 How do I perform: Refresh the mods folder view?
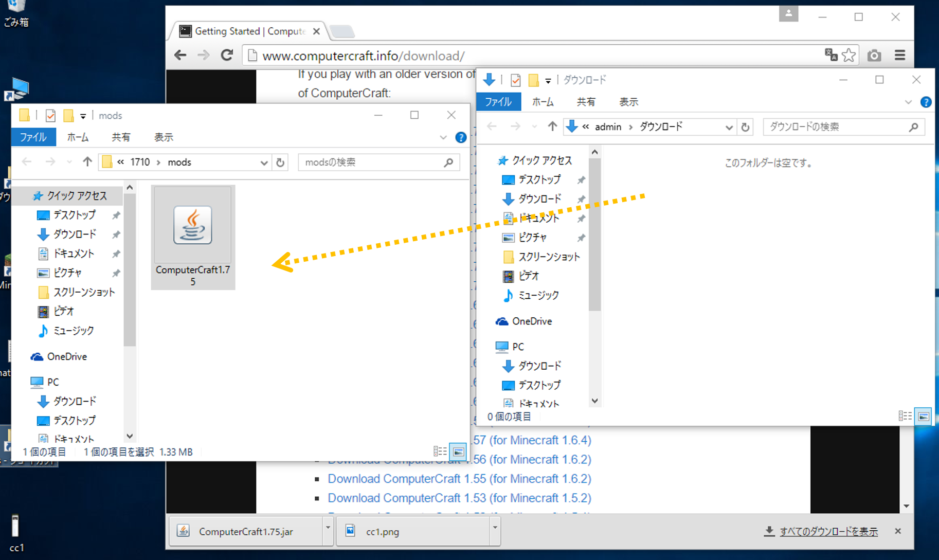coord(280,162)
